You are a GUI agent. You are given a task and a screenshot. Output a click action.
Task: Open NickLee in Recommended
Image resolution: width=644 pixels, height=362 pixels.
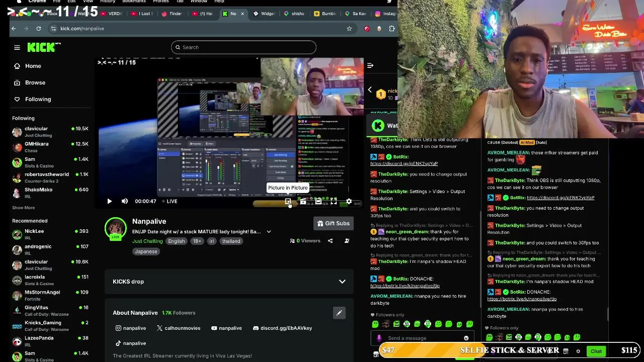pyautogui.click(x=50, y=234)
